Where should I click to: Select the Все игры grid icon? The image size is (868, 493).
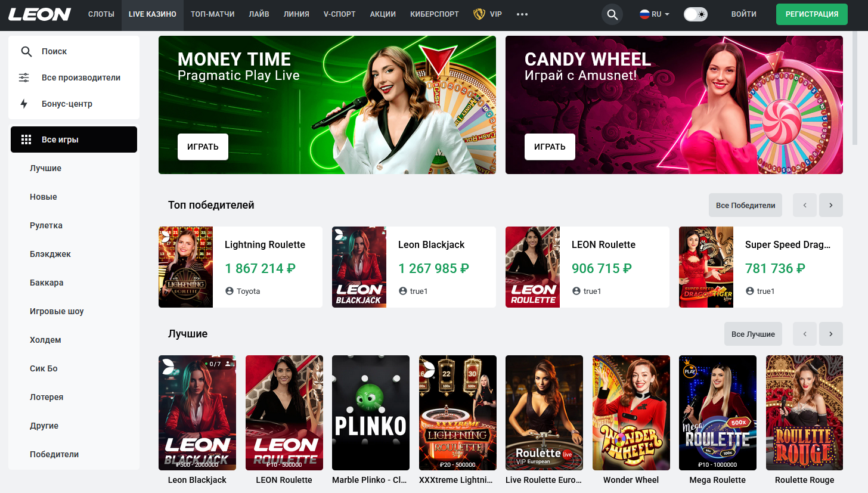pyautogui.click(x=26, y=139)
